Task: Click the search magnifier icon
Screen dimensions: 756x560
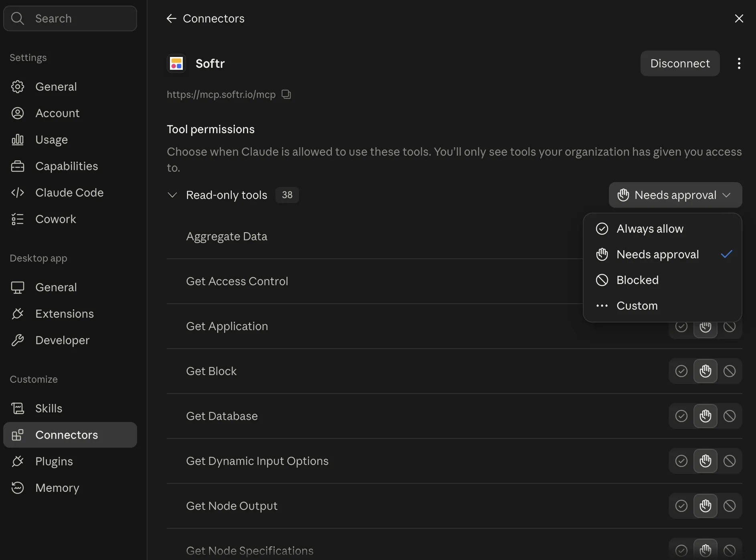Action: coord(18,18)
